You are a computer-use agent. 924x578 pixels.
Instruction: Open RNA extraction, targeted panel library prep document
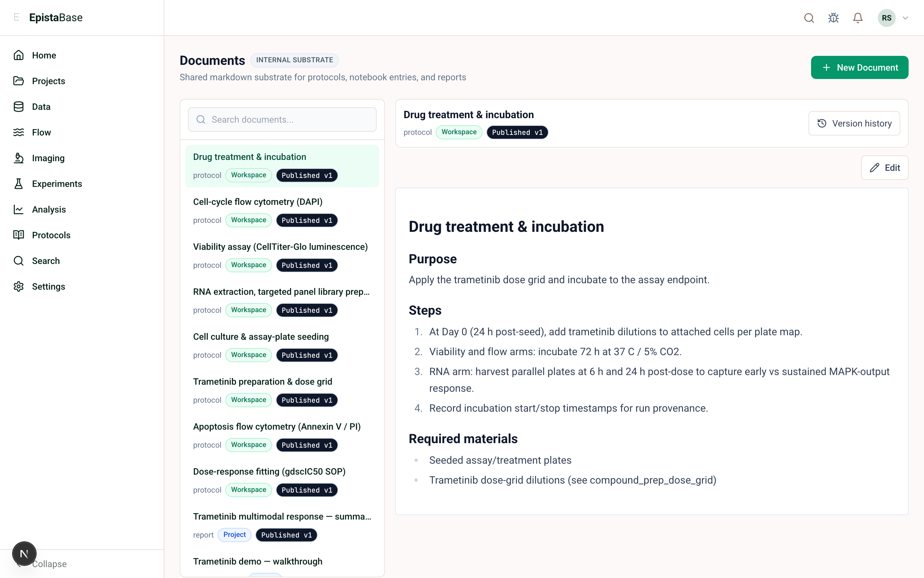pos(282,301)
